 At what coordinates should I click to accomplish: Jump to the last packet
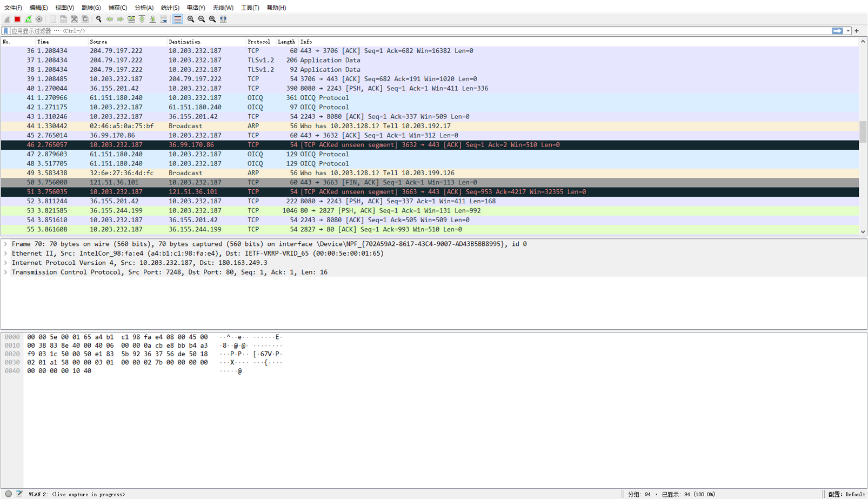152,19
